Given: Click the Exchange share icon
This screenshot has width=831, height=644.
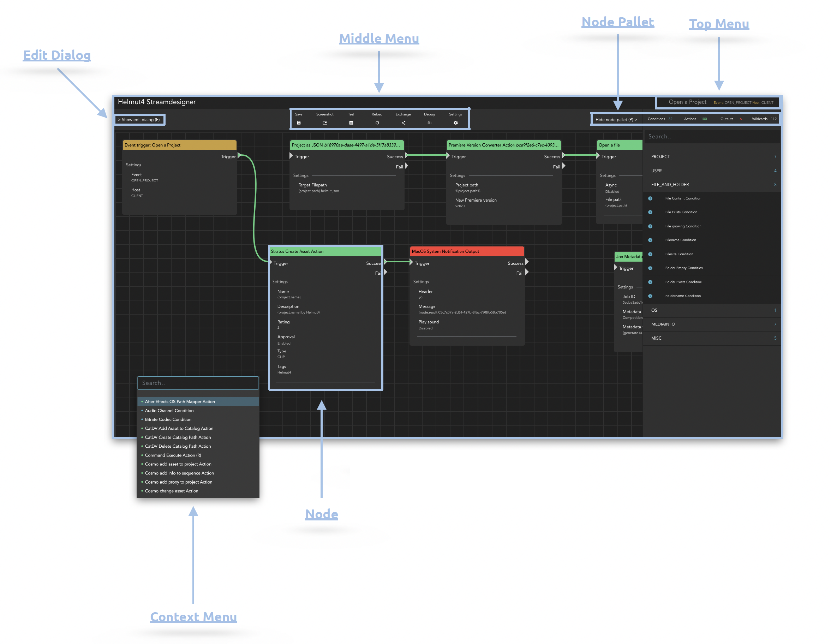Looking at the screenshot, I should pyautogui.click(x=403, y=123).
